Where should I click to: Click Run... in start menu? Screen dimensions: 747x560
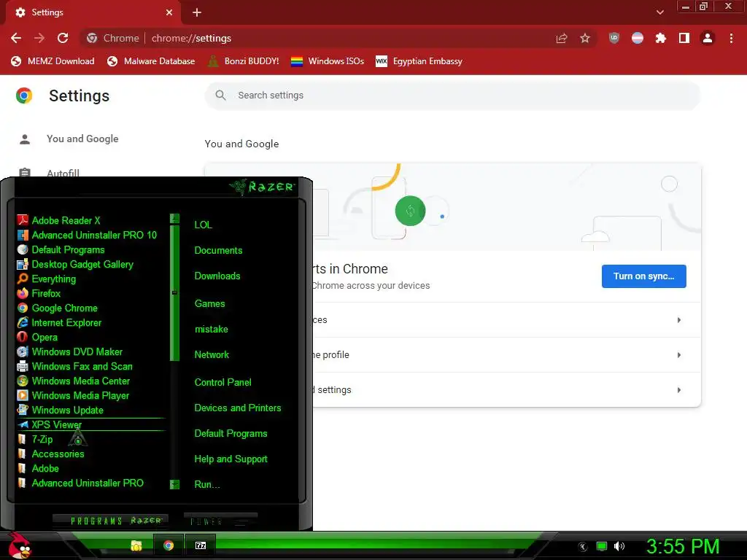pyautogui.click(x=207, y=485)
